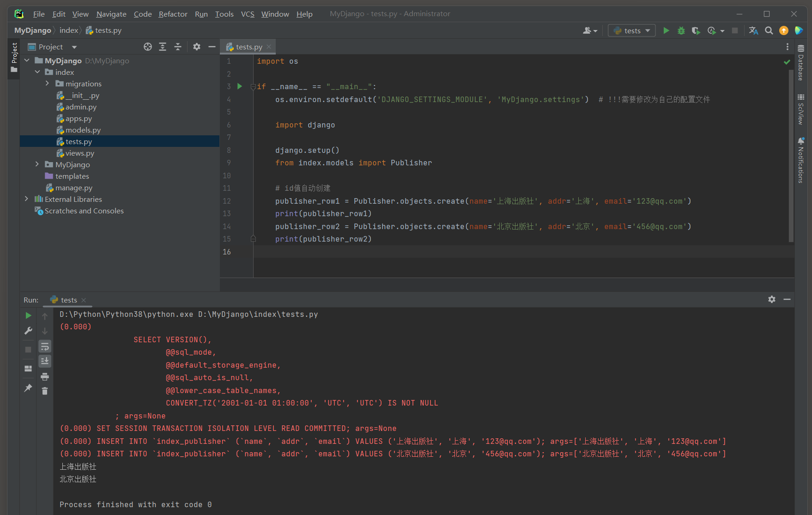Open the dropdown arrow next to profiler icon
Viewport: 812px width, 515px height.
coord(722,31)
